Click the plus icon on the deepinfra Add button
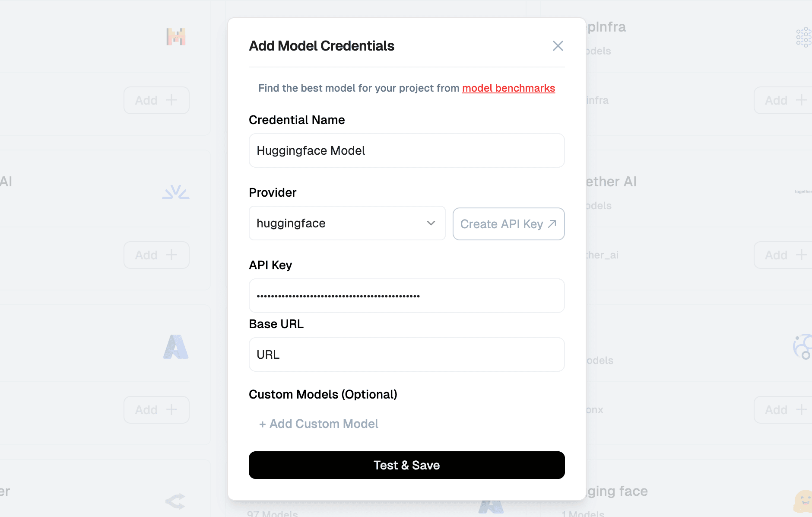Viewport: 812px width, 517px height. coord(801,100)
